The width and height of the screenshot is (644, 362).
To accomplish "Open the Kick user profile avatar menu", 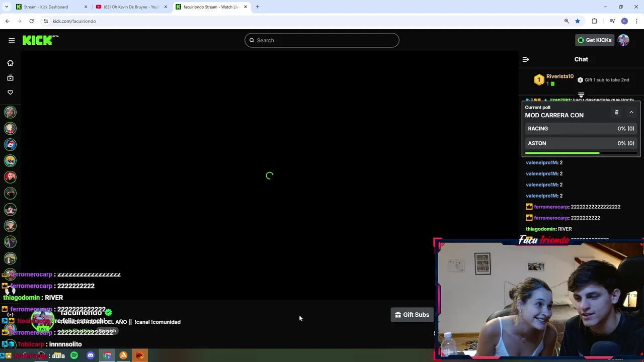I will click(623, 40).
